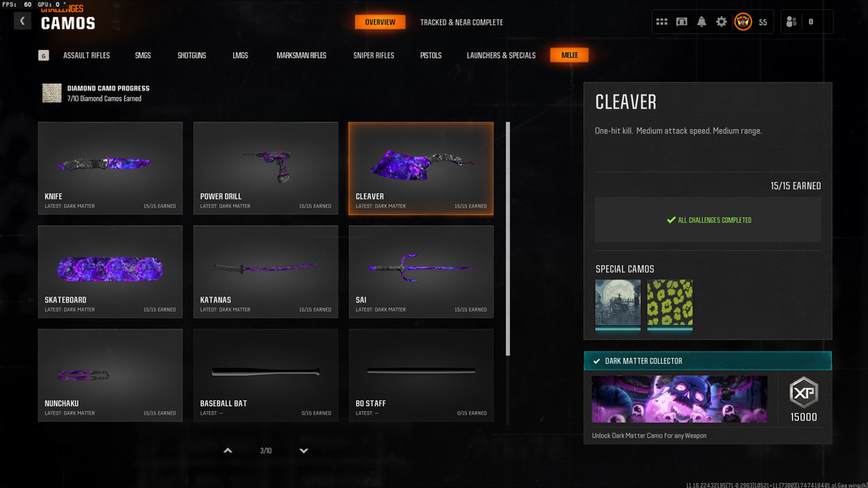The image size is (868, 488).
Task: Click the player rank emblem icon
Action: point(743,22)
